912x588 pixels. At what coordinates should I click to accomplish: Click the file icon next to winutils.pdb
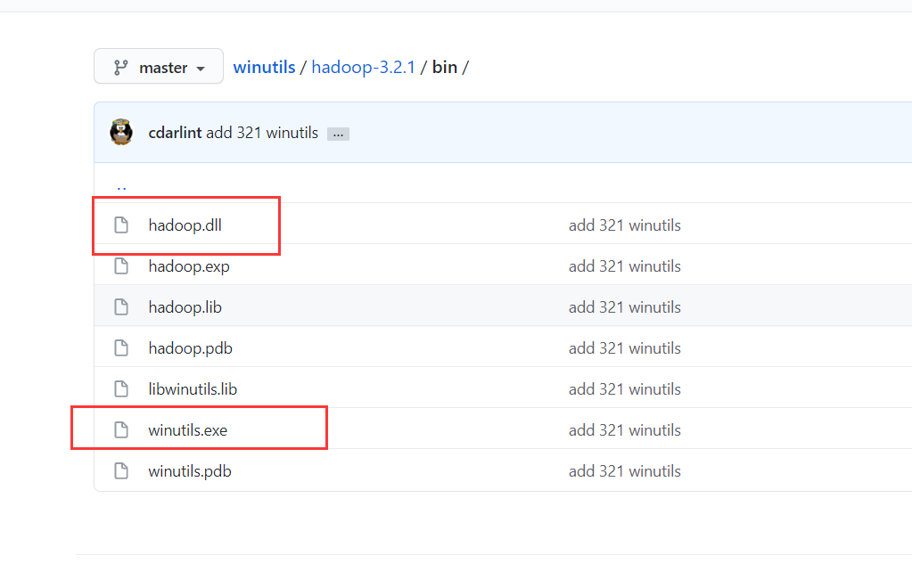tap(120, 470)
